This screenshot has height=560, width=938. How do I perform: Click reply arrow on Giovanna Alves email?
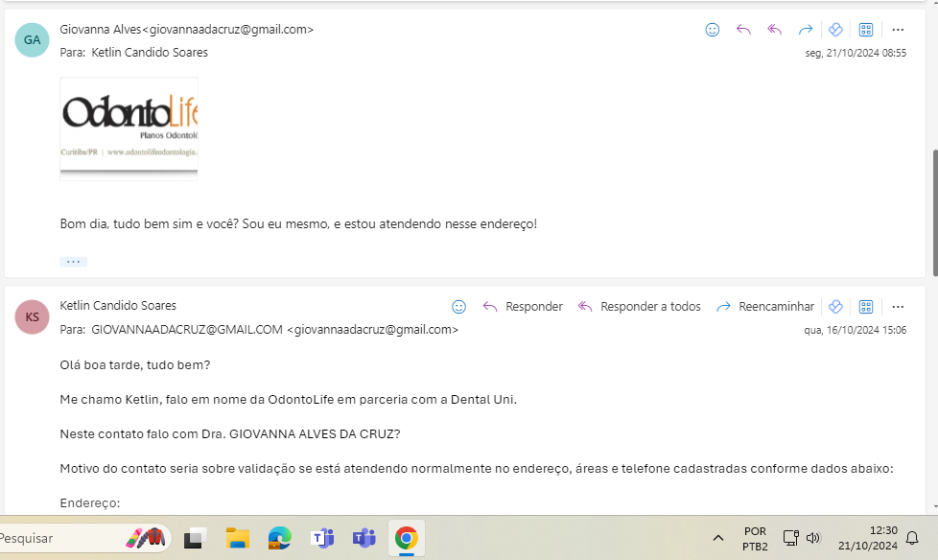pyautogui.click(x=743, y=30)
